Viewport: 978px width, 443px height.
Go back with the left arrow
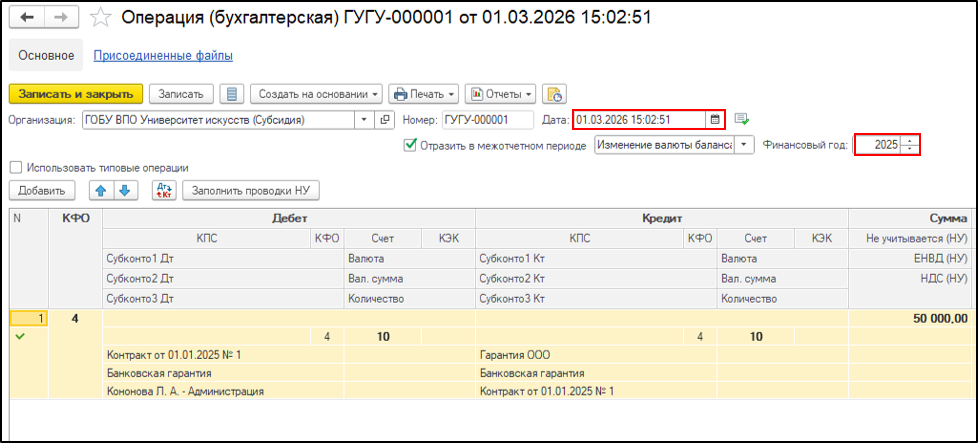[27, 18]
